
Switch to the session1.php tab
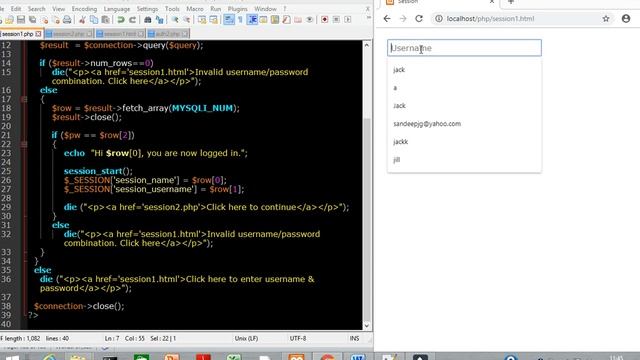click(21, 33)
